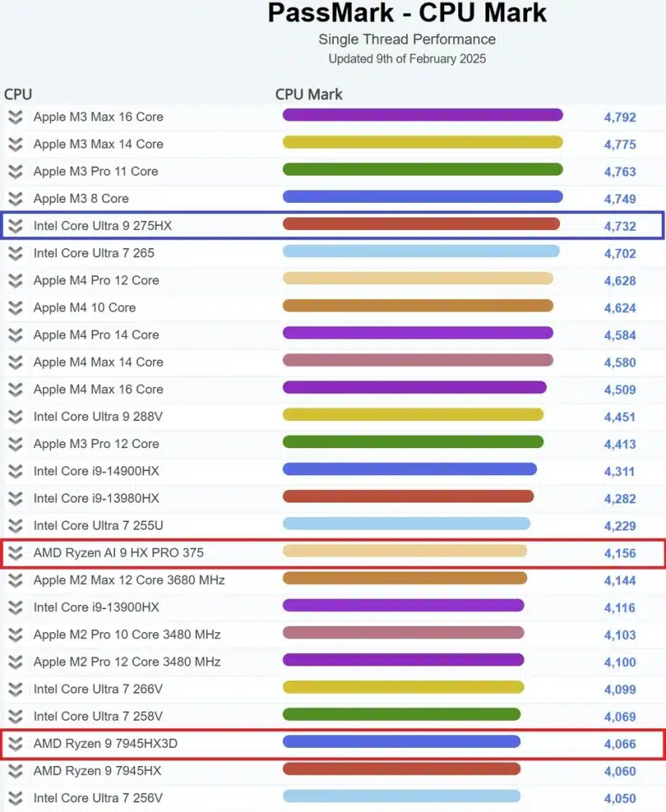The width and height of the screenshot is (666, 812).
Task: Expand the Apple M3 Max 14 Core row chevron
Action: click(x=16, y=144)
